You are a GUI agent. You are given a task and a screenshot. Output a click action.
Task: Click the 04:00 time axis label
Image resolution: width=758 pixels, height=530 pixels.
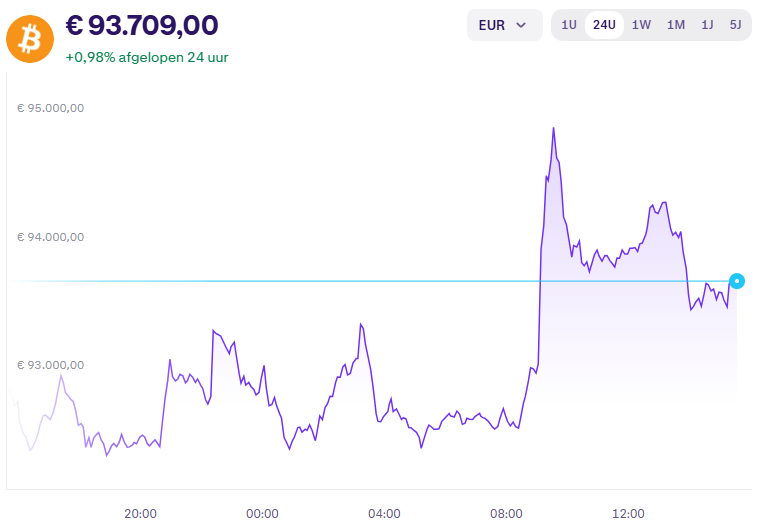[x=384, y=514]
